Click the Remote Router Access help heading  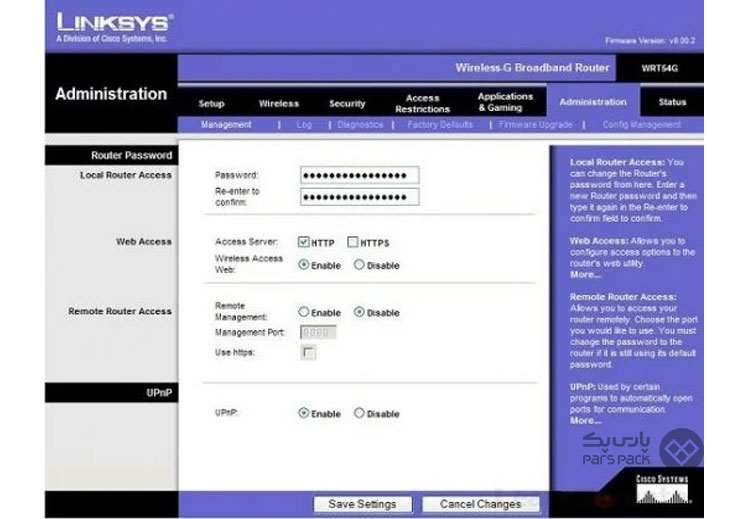(623, 297)
